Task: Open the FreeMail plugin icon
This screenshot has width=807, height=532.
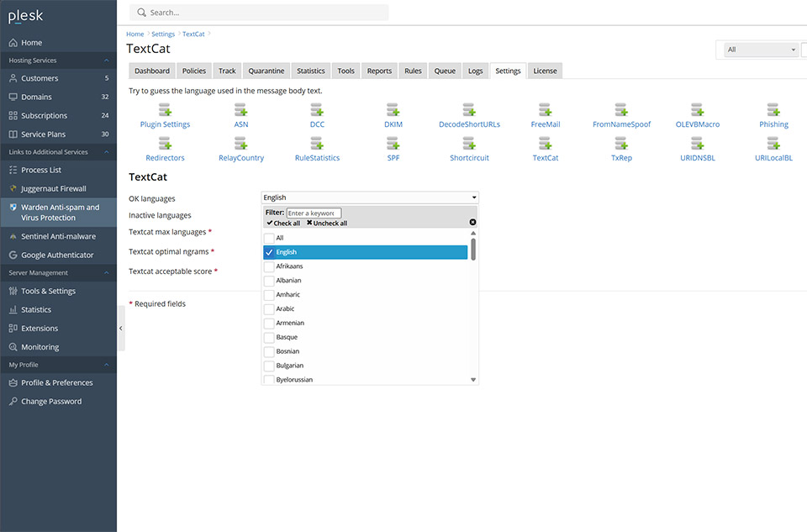Action: tap(545, 109)
